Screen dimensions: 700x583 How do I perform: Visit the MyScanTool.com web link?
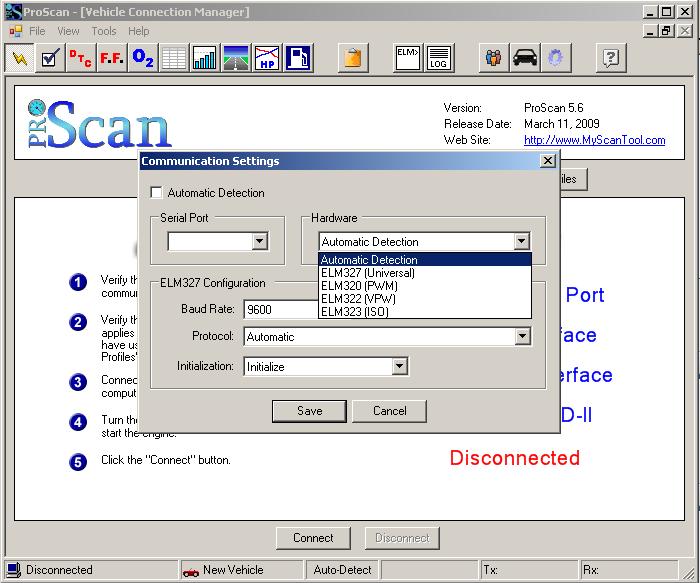point(594,140)
